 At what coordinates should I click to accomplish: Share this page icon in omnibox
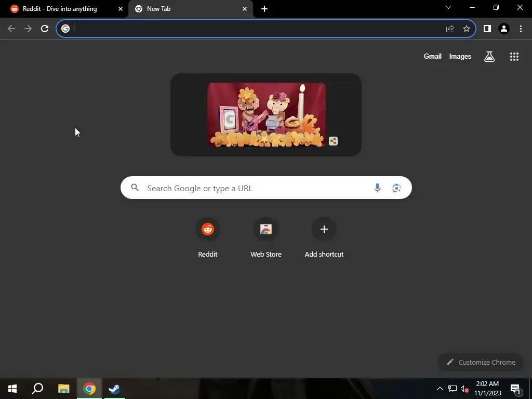450,29
